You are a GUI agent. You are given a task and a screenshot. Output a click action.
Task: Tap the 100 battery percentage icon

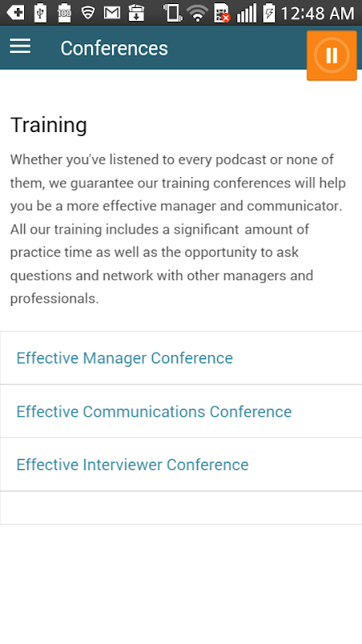[64, 12]
